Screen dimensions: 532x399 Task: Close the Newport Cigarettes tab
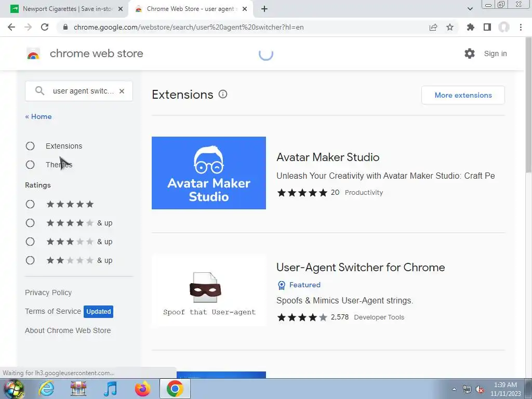[x=121, y=9]
